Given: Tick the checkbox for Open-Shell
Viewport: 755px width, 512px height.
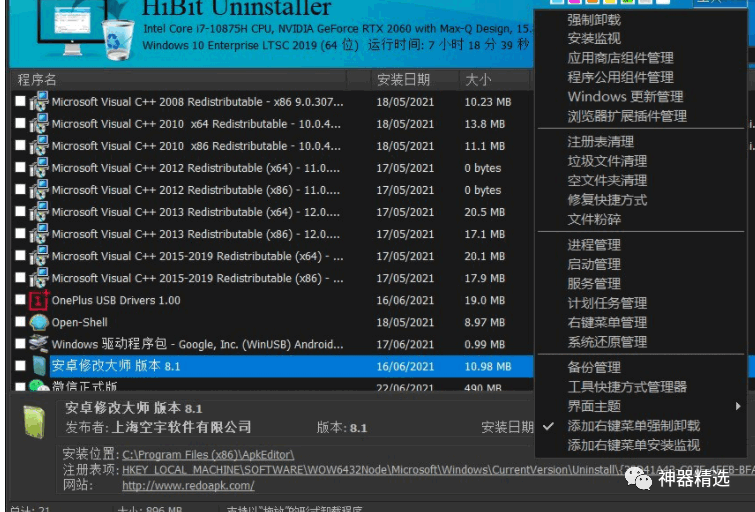Looking at the screenshot, I should 20,322.
